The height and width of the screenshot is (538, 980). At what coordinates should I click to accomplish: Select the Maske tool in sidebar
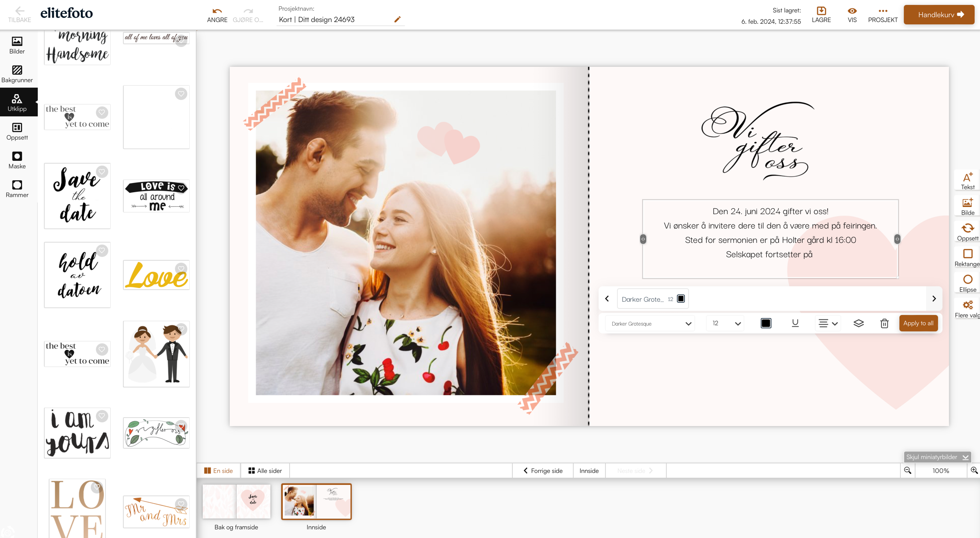click(17, 160)
